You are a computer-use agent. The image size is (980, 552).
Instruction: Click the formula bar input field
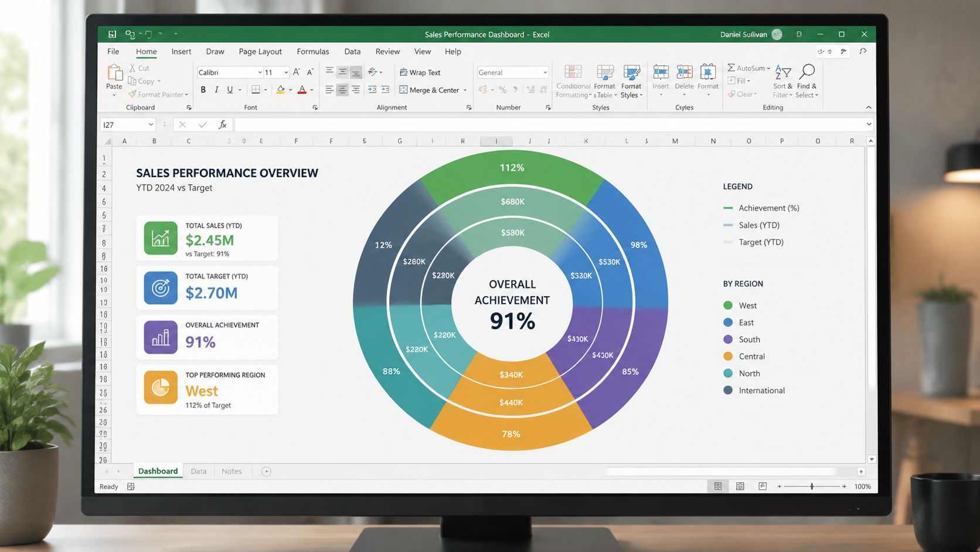pyautogui.click(x=549, y=124)
